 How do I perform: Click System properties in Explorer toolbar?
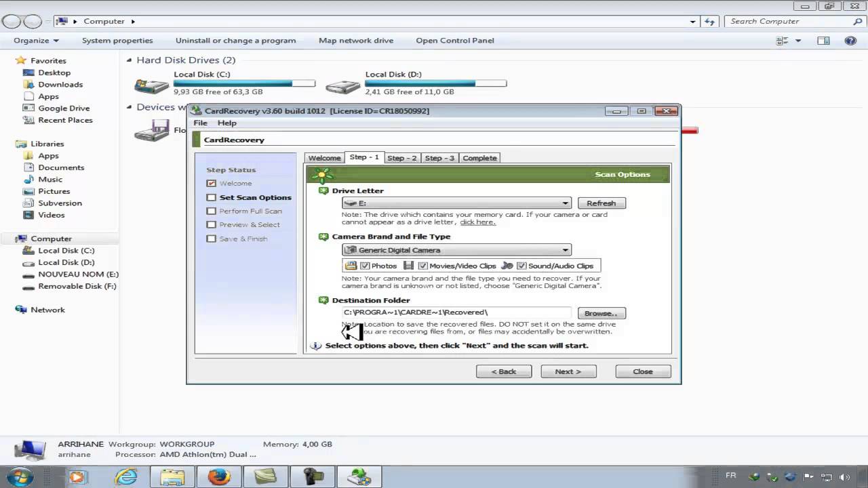click(117, 41)
